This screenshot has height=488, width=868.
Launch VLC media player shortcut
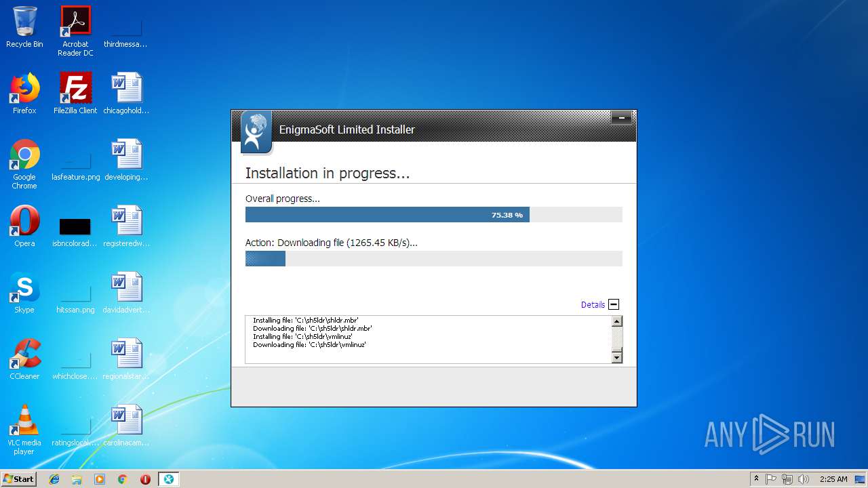click(24, 430)
